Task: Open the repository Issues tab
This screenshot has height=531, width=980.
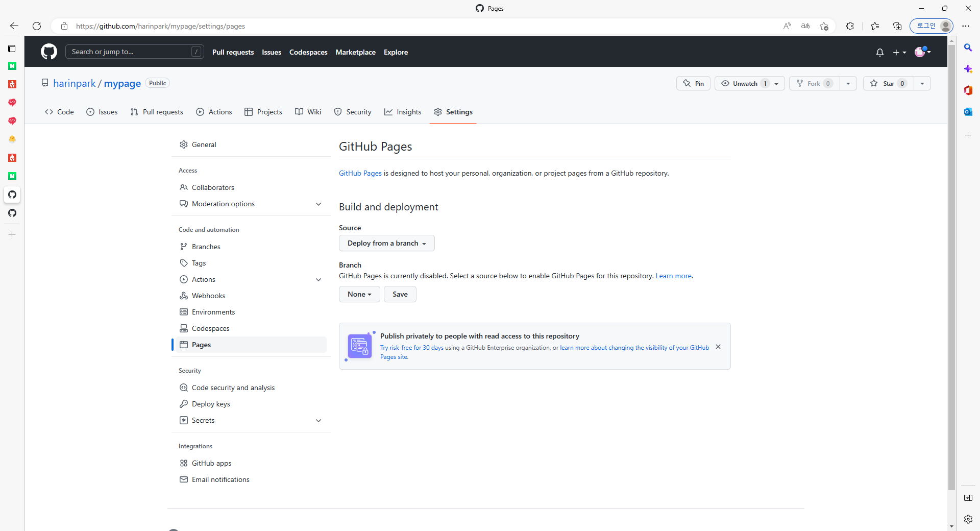Action: pyautogui.click(x=102, y=112)
